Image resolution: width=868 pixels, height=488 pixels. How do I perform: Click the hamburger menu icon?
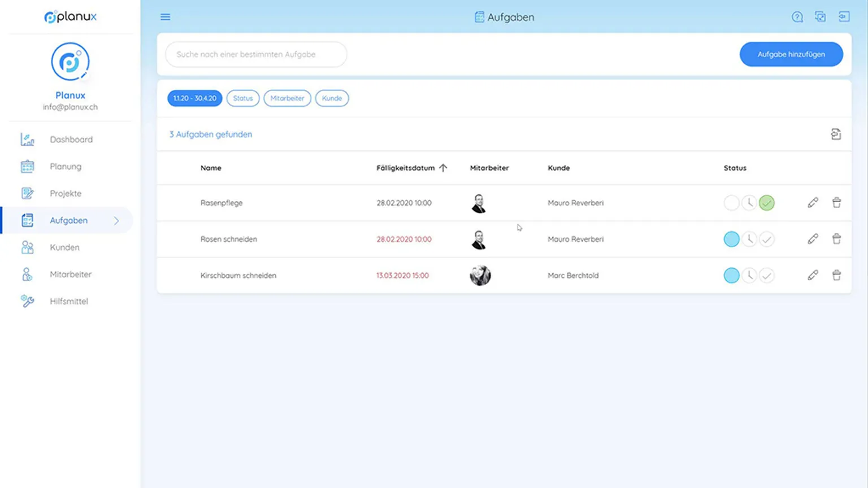[165, 17]
